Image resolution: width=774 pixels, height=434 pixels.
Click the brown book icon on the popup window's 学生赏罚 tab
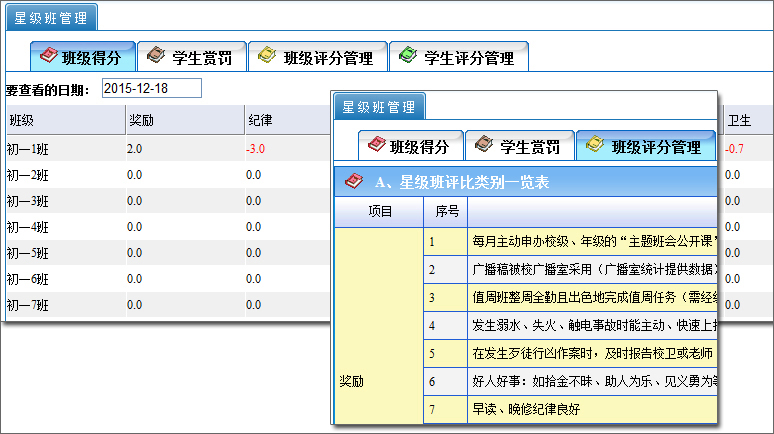(x=484, y=146)
